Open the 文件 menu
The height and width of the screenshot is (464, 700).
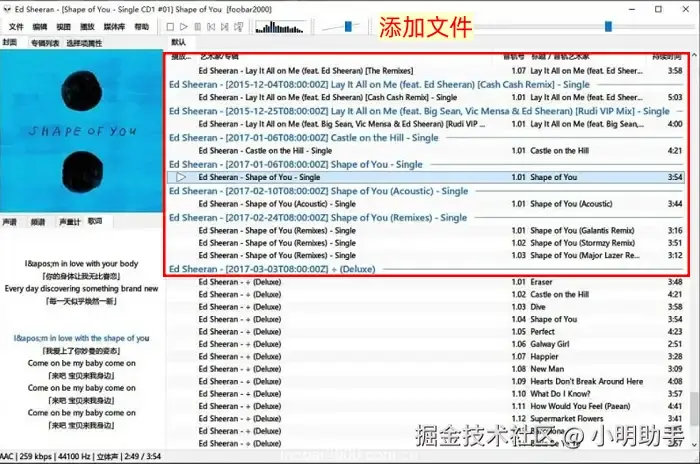click(16, 27)
